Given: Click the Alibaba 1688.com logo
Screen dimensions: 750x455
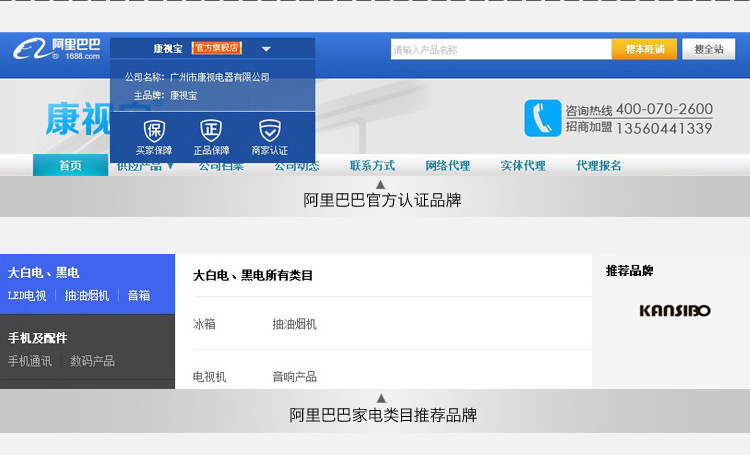Looking at the screenshot, I should pos(57,49).
